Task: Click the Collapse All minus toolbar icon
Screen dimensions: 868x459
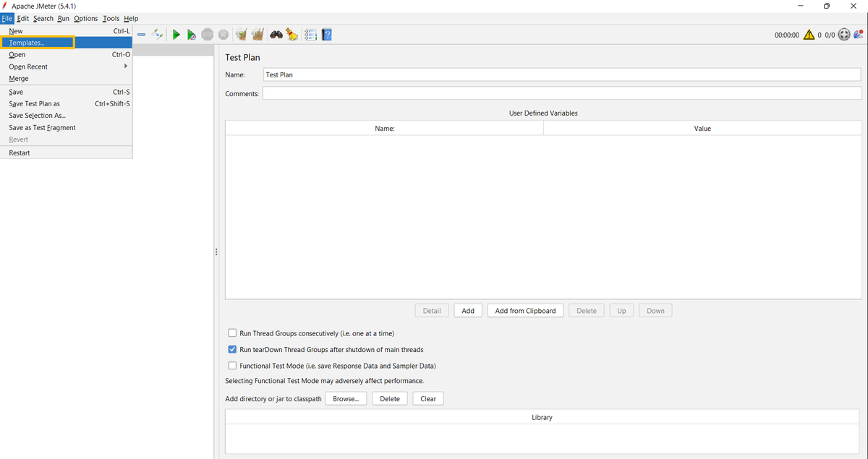Action: [142, 34]
